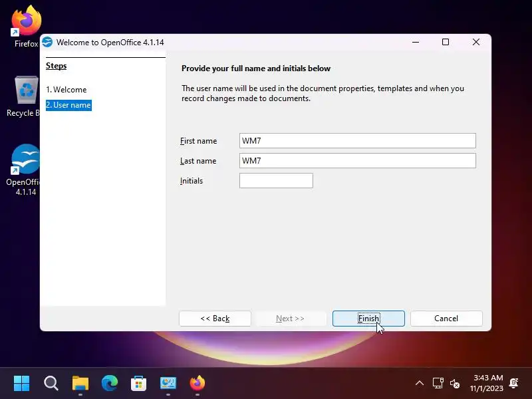Open the Windows Start menu
This screenshot has height=399, width=532.
(21, 384)
